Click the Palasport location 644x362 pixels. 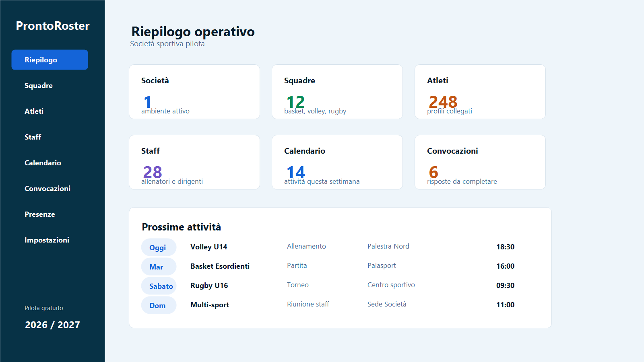click(382, 265)
